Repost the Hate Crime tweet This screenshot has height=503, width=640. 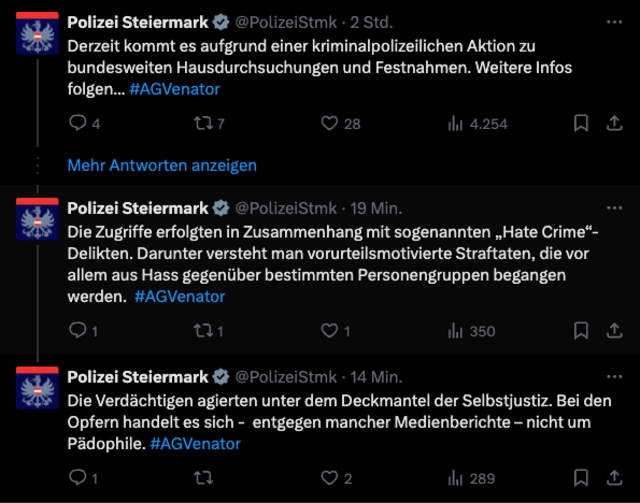(205, 331)
